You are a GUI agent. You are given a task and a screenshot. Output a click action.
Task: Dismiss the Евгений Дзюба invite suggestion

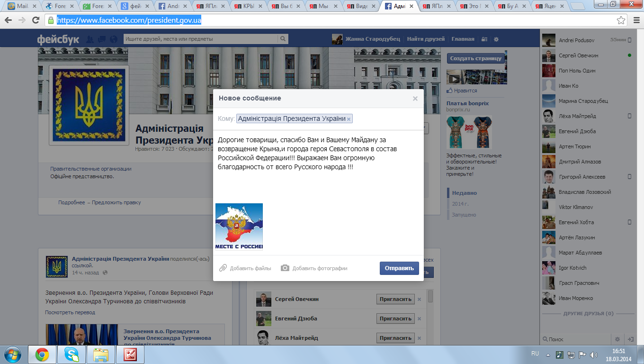419,319
